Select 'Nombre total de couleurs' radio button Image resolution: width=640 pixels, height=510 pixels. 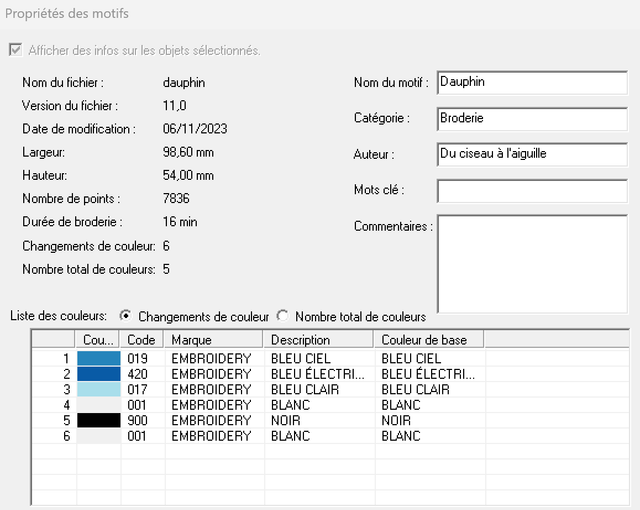pos(283,316)
